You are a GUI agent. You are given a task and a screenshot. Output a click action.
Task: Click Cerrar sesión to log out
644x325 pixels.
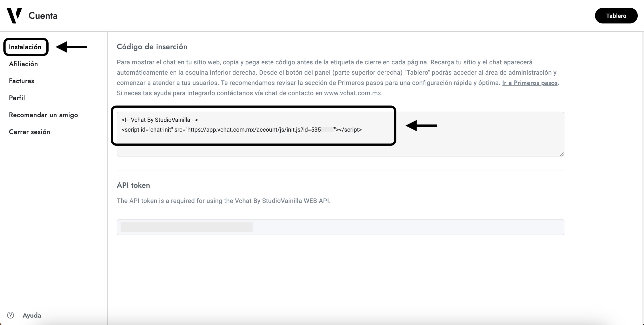tap(29, 132)
